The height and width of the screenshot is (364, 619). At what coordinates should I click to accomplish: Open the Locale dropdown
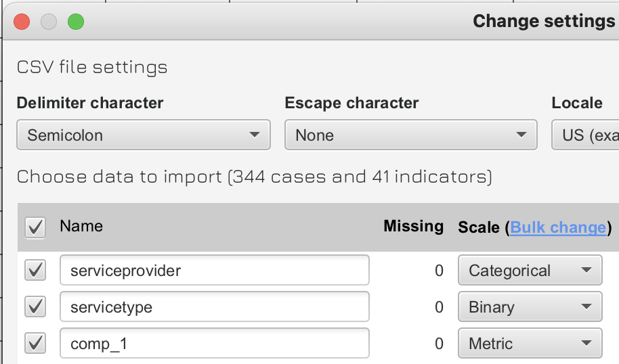[585, 135]
